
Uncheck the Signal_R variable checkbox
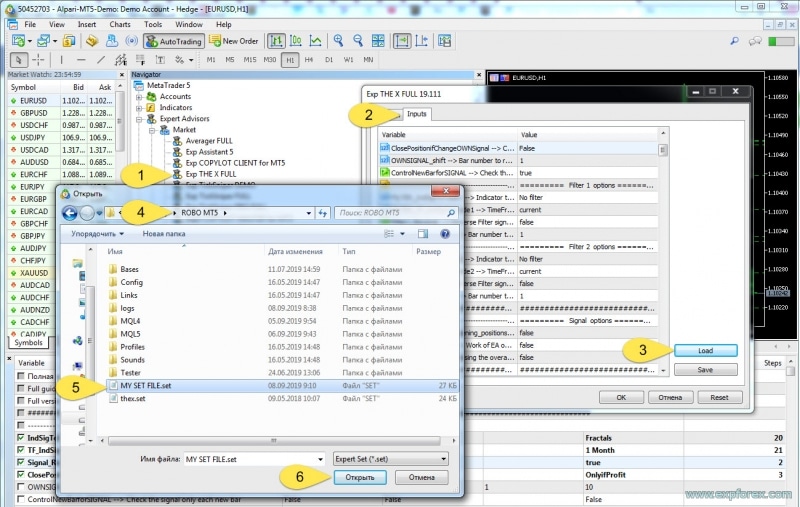[22, 462]
